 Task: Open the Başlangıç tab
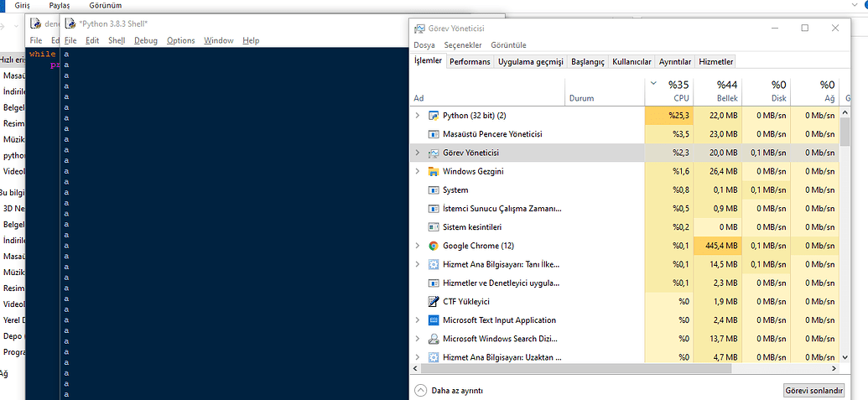click(x=588, y=62)
